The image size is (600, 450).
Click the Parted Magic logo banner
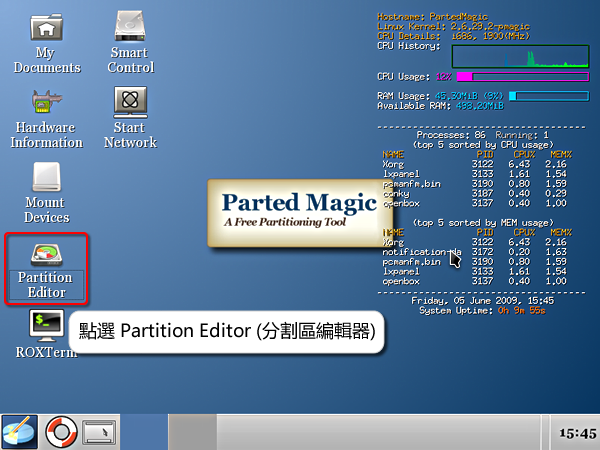284,211
